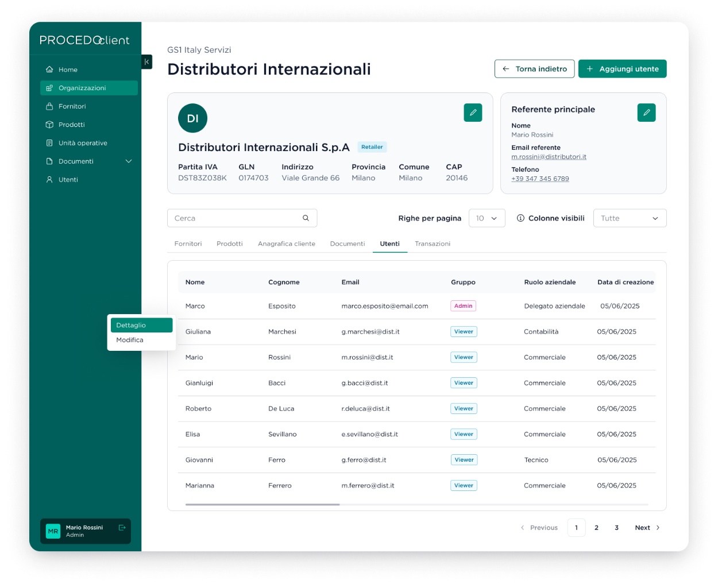Open the Righe per pagina dropdown

tap(487, 218)
